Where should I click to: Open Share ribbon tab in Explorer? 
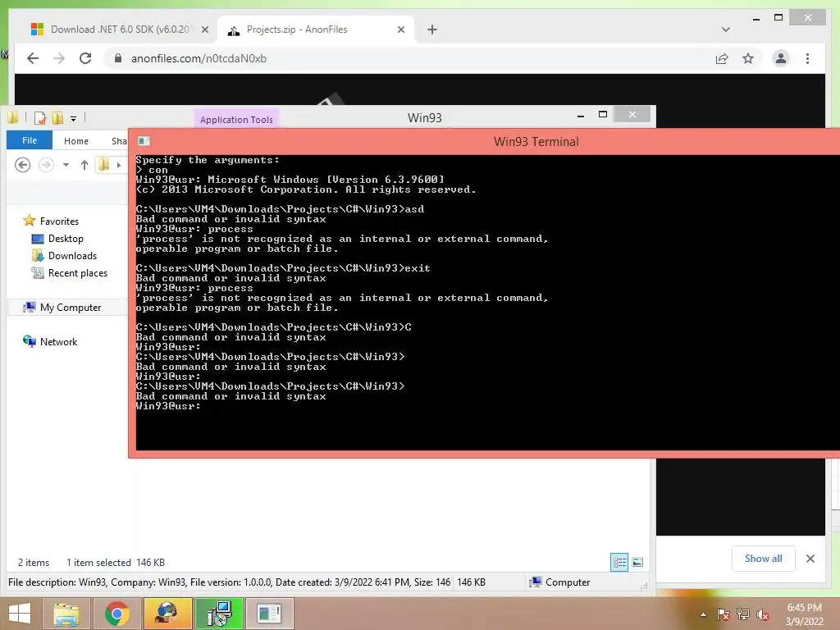pos(119,141)
